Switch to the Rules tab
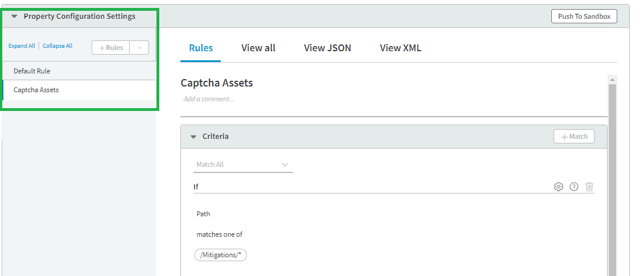Viewport: 644px width, 276px height. pos(201,48)
